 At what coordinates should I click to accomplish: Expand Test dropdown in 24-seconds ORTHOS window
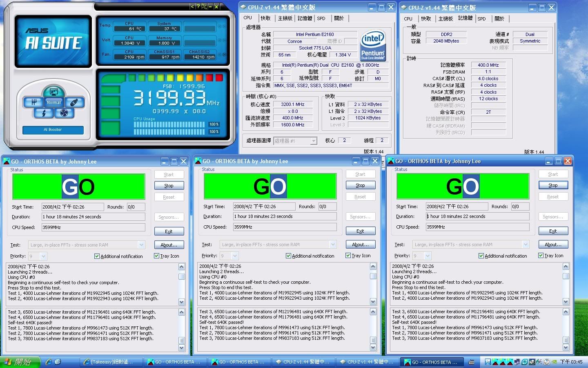(x=141, y=245)
